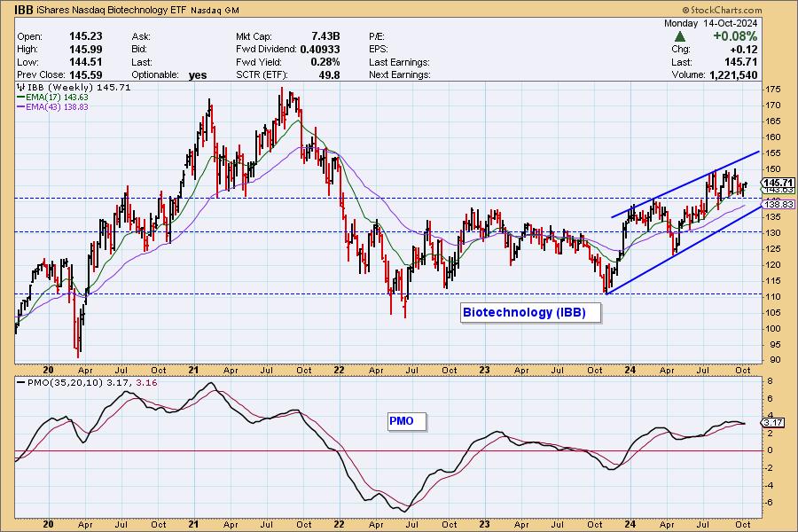798x532 pixels.
Task: Click the P/E label
Action: pyautogui.click(x=377, y=36)
